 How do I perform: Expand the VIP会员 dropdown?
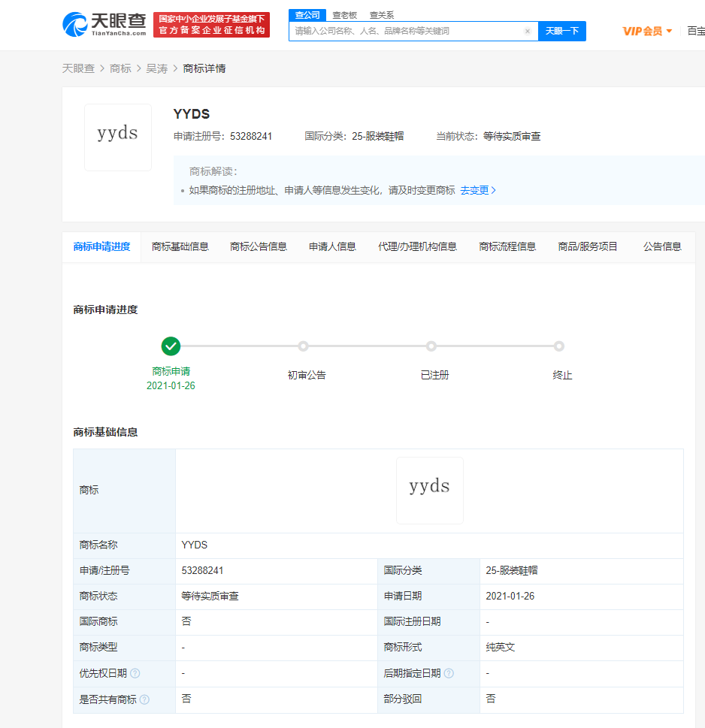tap(647, 32)
